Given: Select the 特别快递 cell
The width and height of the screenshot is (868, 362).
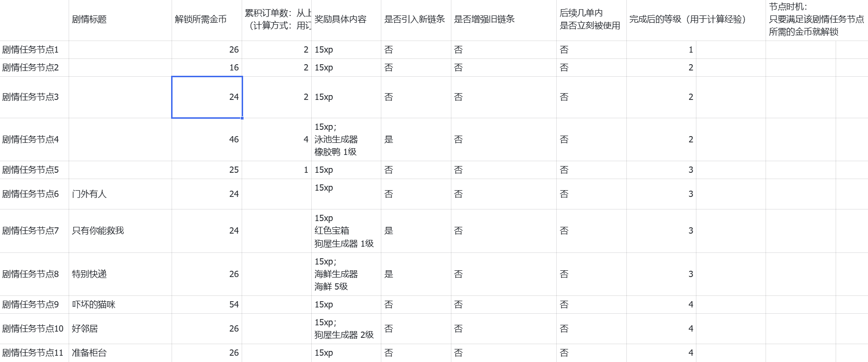Looking at the screenshot, I should tap(120, 274).
